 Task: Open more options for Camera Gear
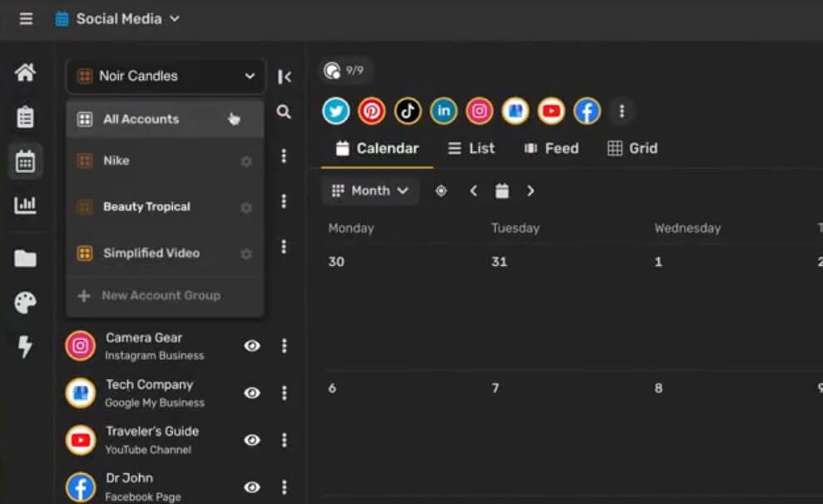[285, 346]
